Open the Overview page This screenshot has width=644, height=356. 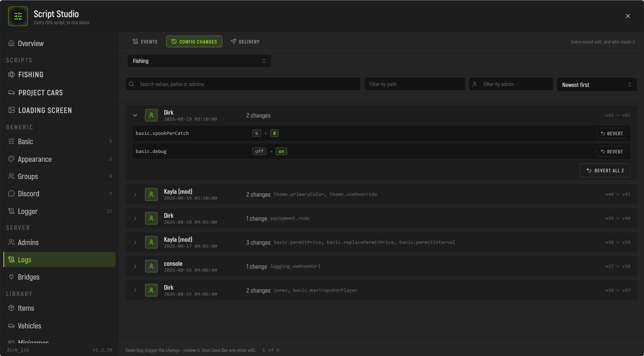(x=59, y=43)
